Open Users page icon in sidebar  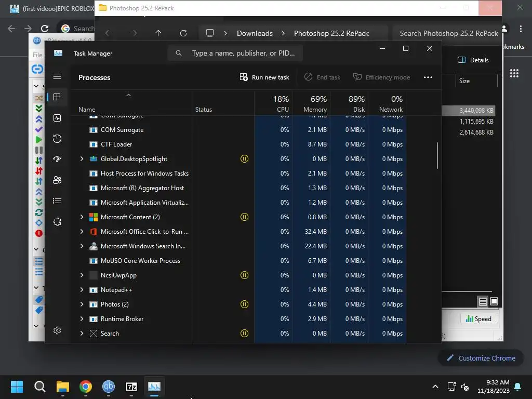click(57, 180)
